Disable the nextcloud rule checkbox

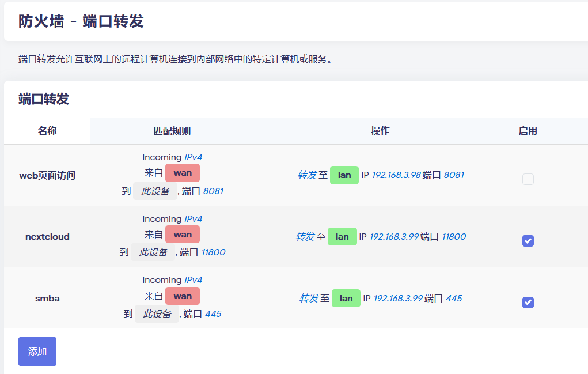pos(528,241)
